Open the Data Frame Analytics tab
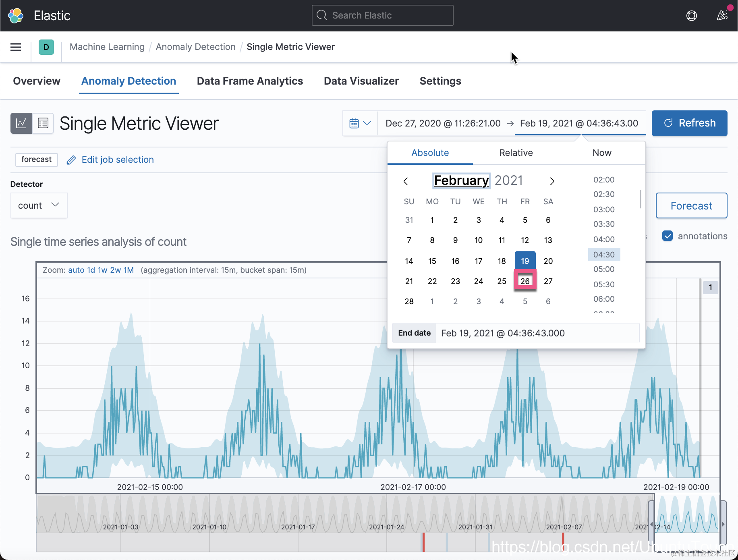 250,81
